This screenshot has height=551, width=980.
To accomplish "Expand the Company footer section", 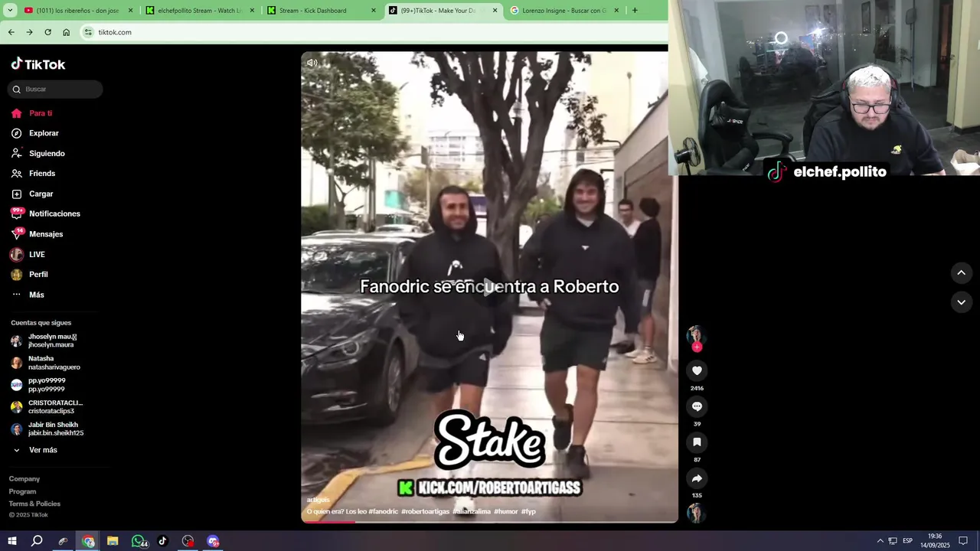I will click(x=24, y=479).
